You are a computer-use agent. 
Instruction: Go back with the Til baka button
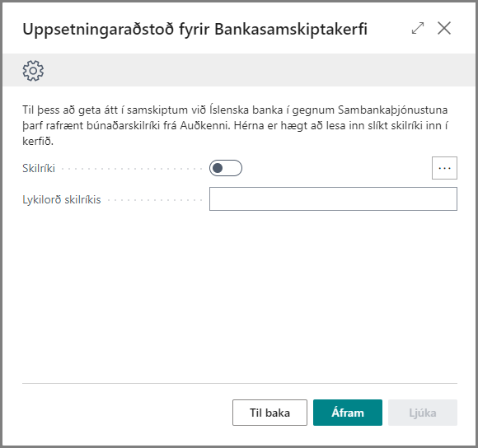point(269,413)
